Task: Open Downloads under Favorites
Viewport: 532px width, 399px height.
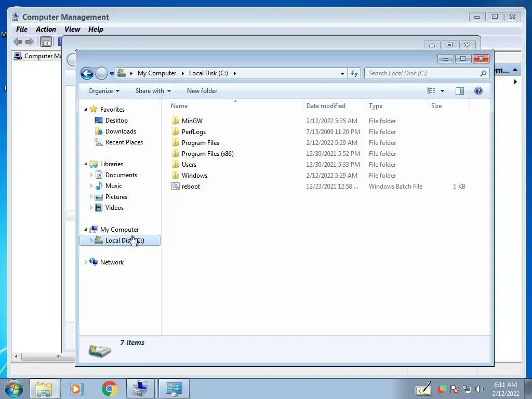Action: [121, 131]
